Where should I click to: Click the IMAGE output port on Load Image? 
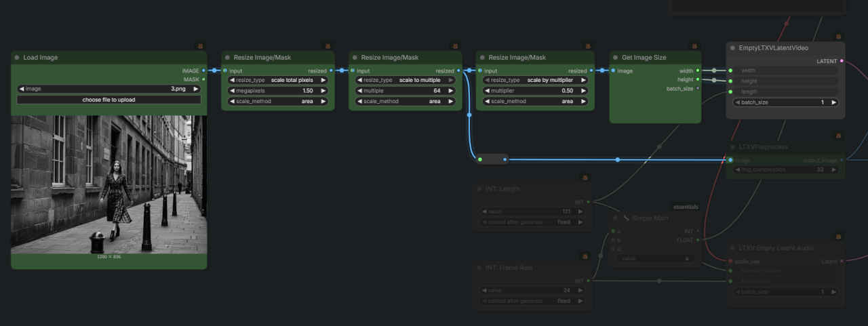pos(204,70)
